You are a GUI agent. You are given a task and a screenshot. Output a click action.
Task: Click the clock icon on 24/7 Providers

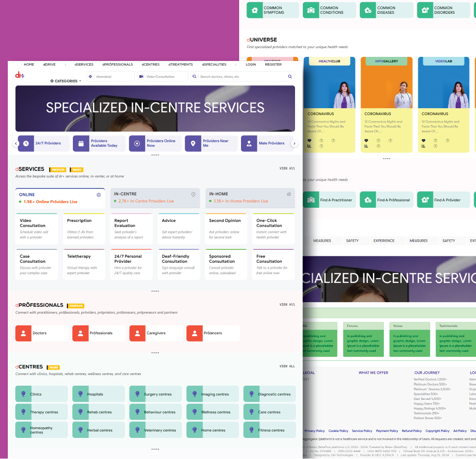click(x=26, y=144)
